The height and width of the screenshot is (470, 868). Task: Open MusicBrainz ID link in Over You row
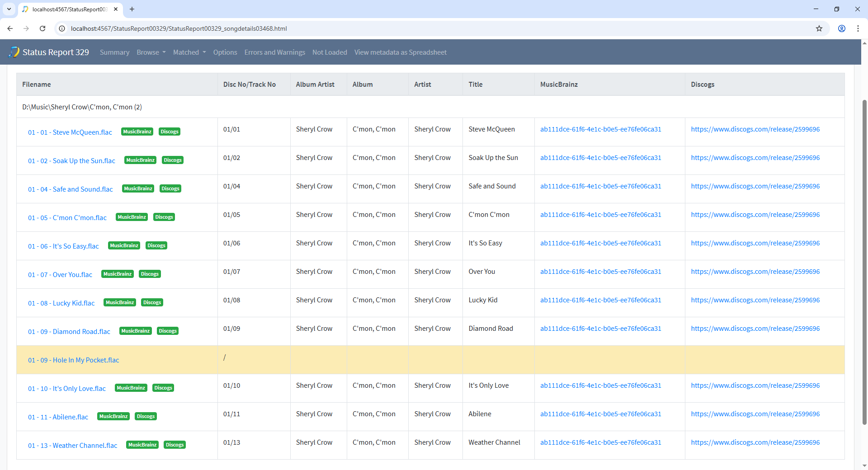[x=601, y=272]
